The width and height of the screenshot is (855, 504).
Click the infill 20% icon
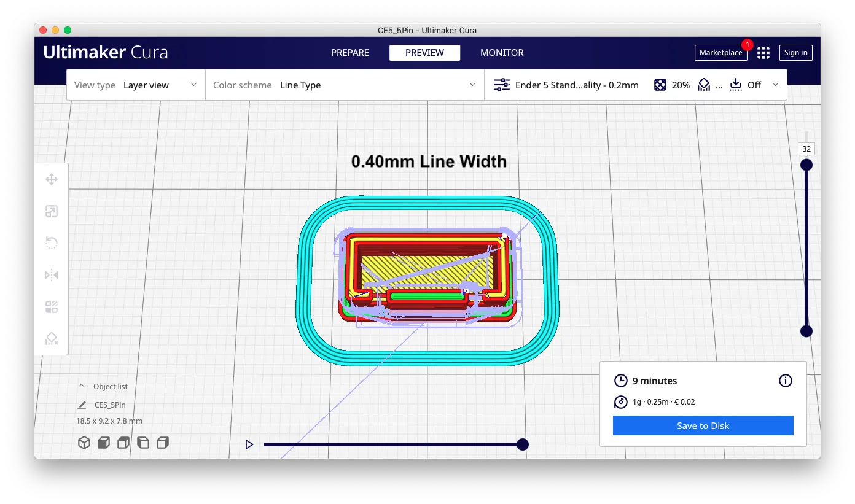660,85
